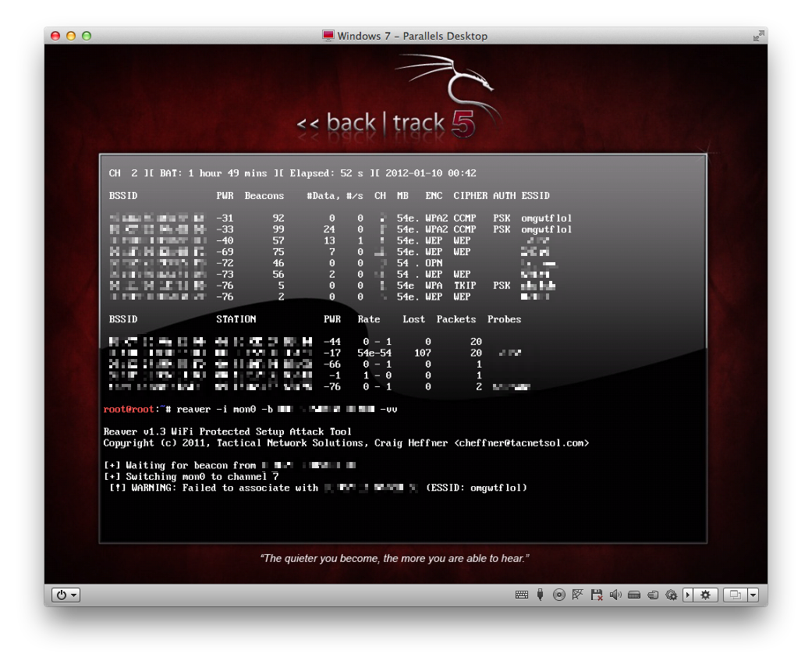Click the Parallels icon in window title

click(x=328, y=35)
